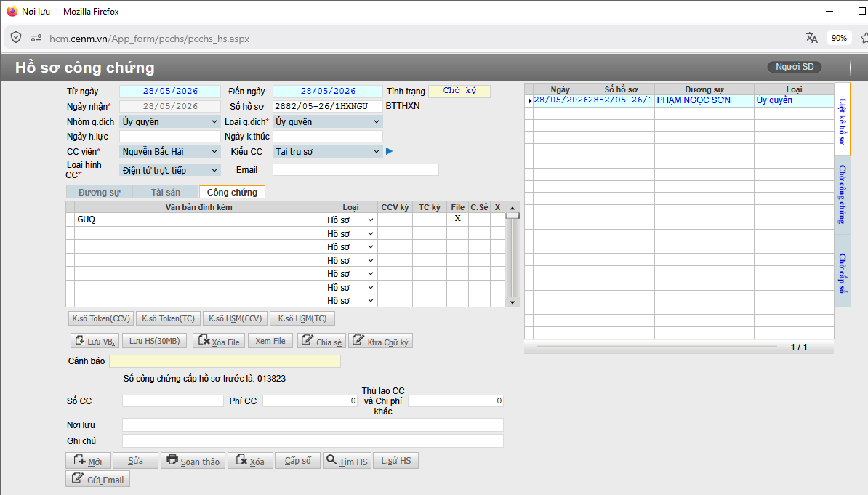This screenshot has height=495, width=868.
Task: Click the Số CC input field
Action: point(173,401)
